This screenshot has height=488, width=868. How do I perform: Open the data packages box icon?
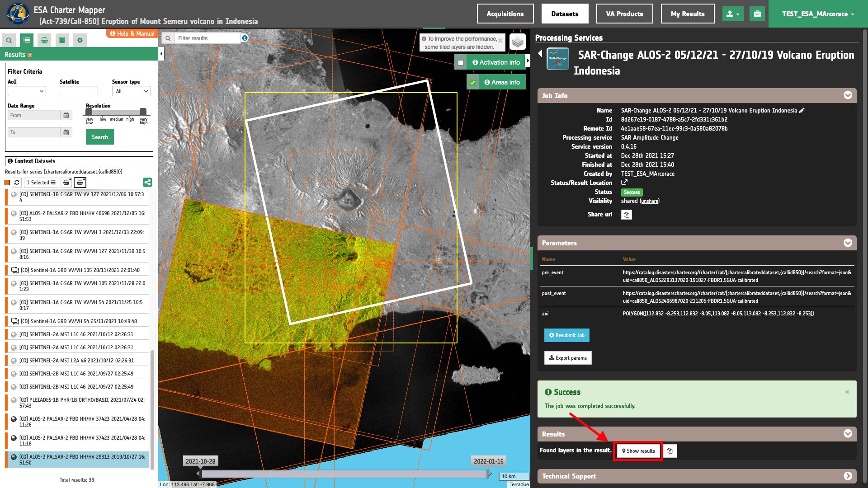coord(62,40)
